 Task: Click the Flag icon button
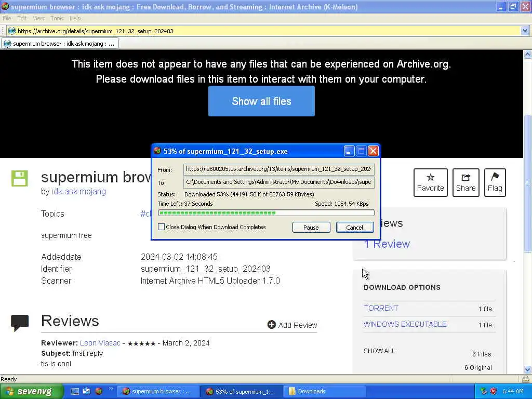point(495,182)
